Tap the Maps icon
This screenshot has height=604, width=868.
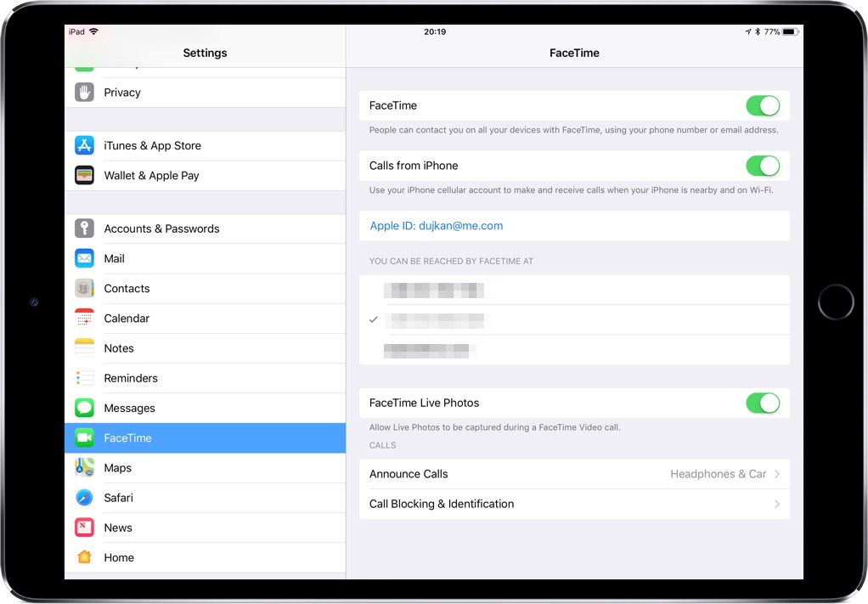coord(84,468)
